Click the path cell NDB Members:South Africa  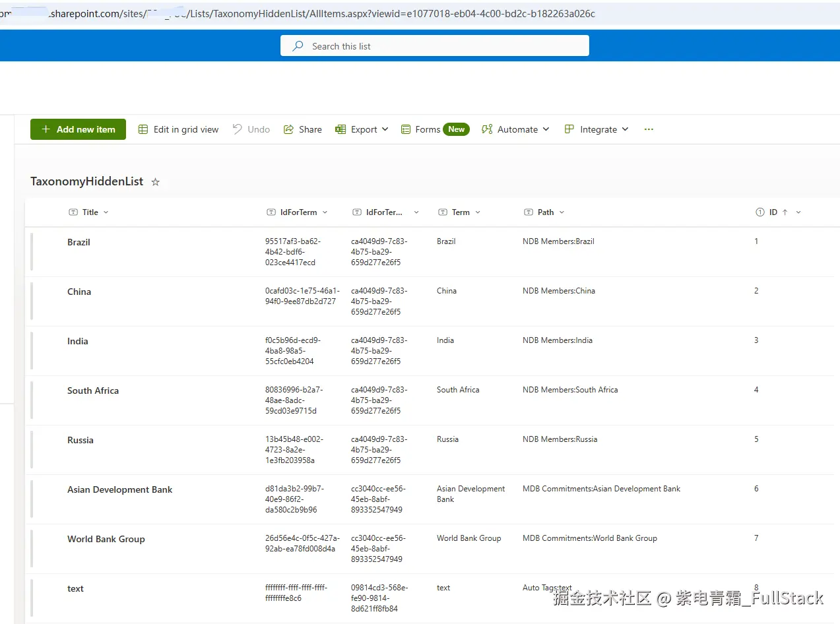tap(570, 390)
